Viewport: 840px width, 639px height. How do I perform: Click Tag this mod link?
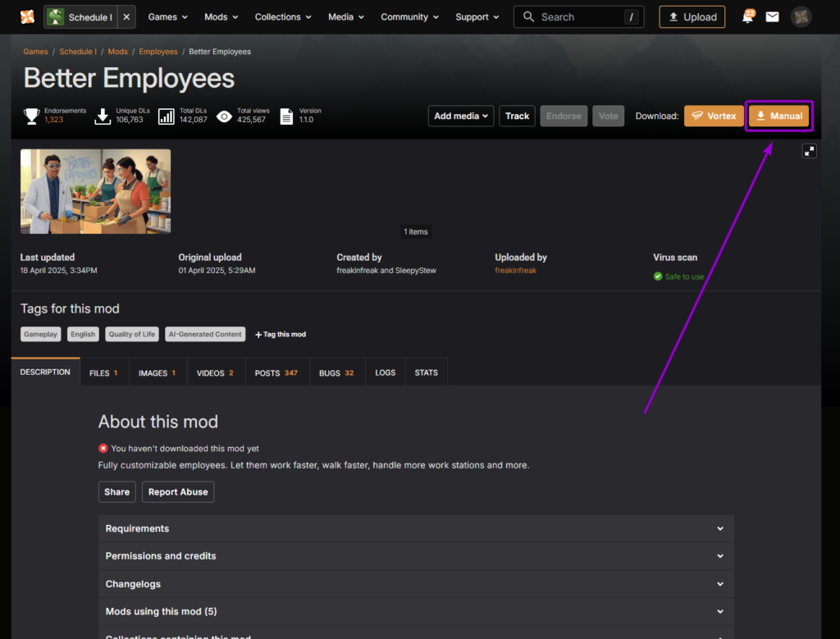point(281,334)
